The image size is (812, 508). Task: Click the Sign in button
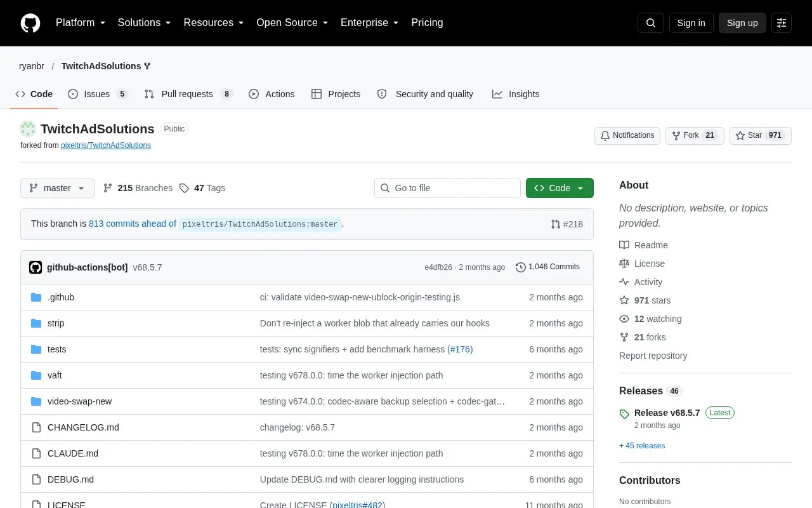[691, 23]
